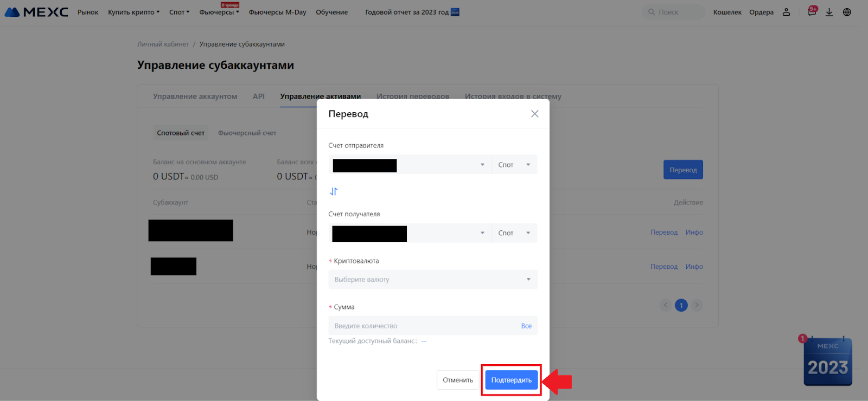Click the Управление субаккаунтами page heading
This screenshot has height=401, width=868.
(215, 65)
